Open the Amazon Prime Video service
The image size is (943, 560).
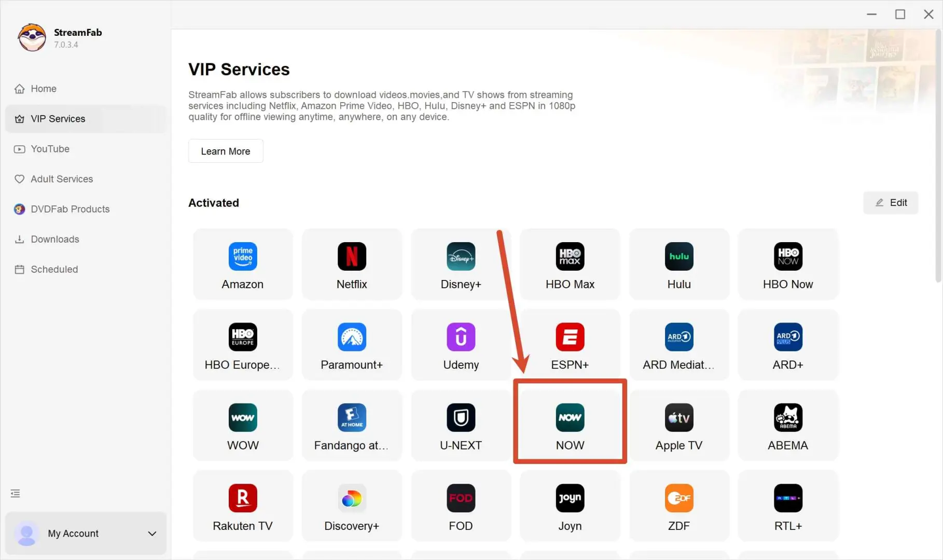tap(243, 264)
